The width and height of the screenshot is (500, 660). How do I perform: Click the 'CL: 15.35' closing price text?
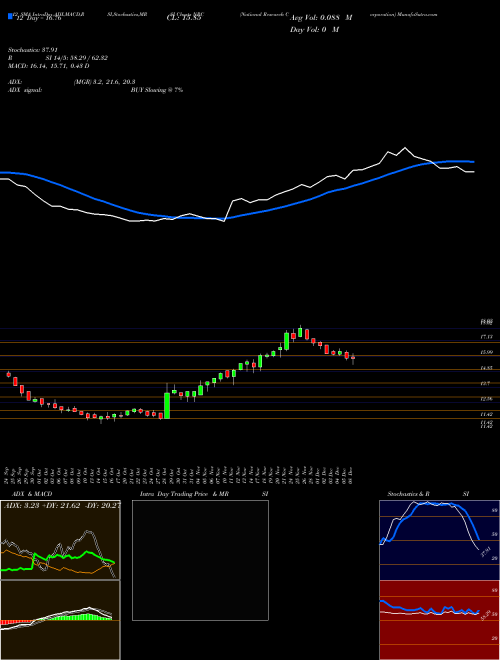pos(185,18)
